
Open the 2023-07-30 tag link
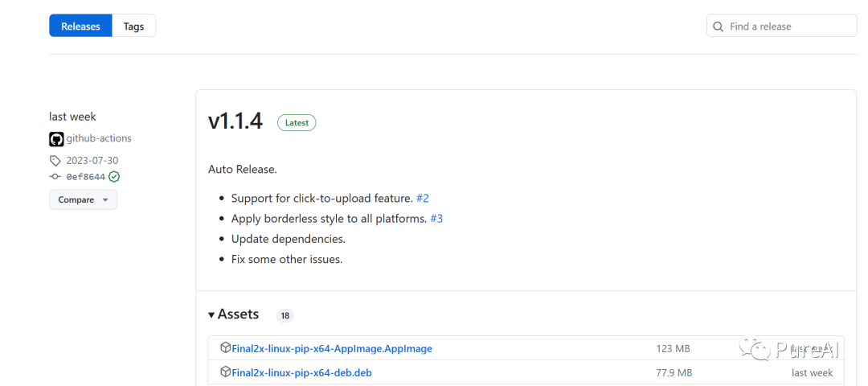(92, 161)
